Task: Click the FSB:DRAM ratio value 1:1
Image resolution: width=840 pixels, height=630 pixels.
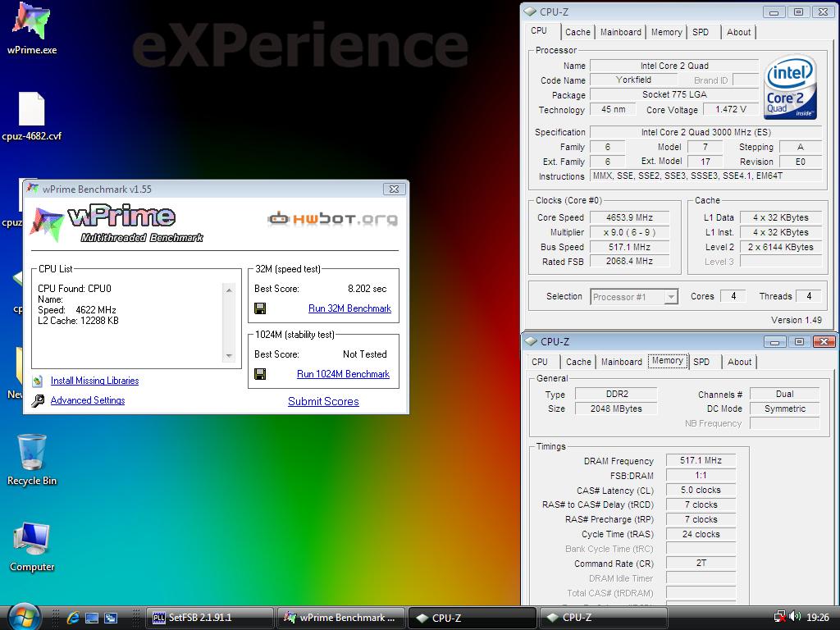Action: click(x=701, y=475)
